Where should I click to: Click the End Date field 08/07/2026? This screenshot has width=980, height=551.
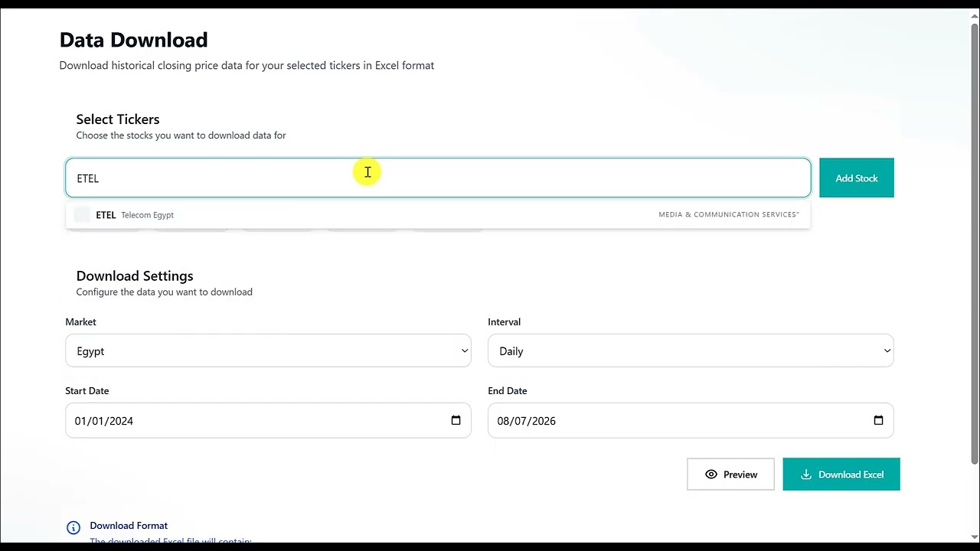click(x=691, y=420)
